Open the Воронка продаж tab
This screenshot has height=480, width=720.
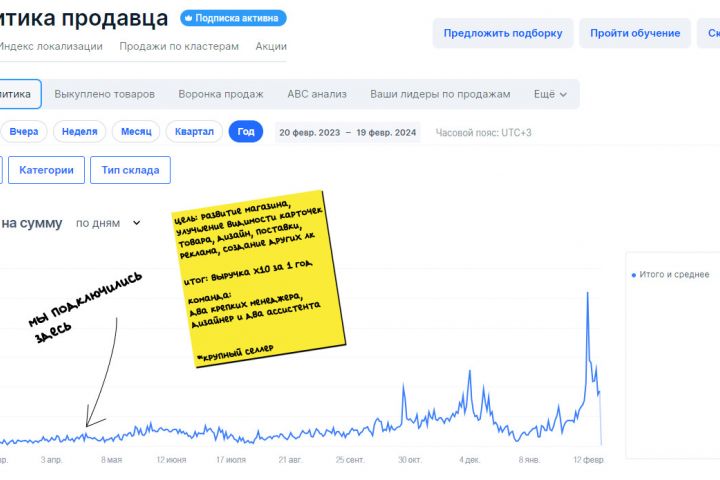point(221,94)
